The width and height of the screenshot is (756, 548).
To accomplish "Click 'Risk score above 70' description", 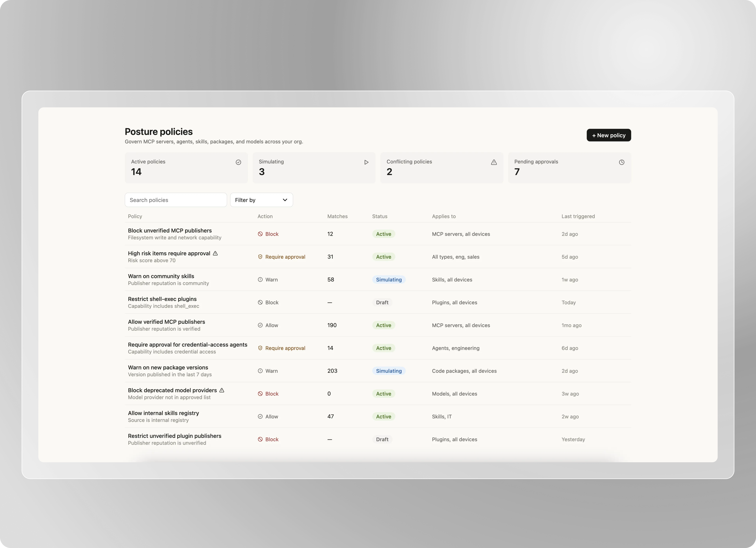I will 152,260.
